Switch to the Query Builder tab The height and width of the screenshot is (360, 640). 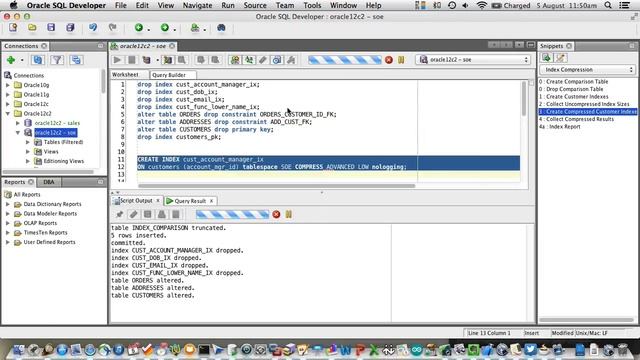(169, 75)
